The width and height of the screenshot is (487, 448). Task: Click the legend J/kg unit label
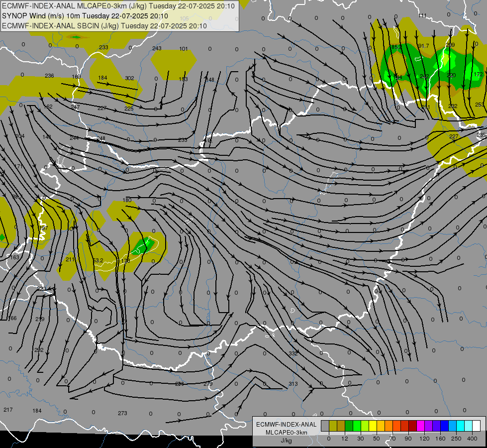tap(286, 441)
